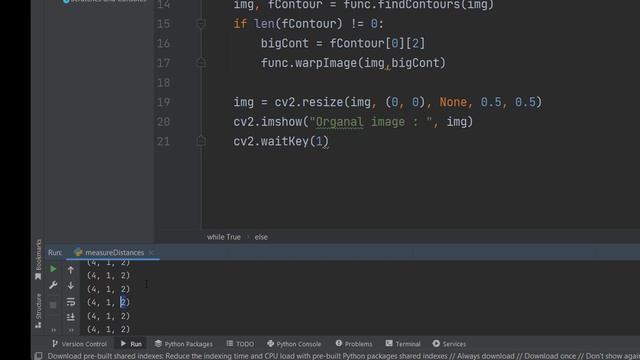Open run configuration wrench icon
640x360 pixels.
(53, 285)
